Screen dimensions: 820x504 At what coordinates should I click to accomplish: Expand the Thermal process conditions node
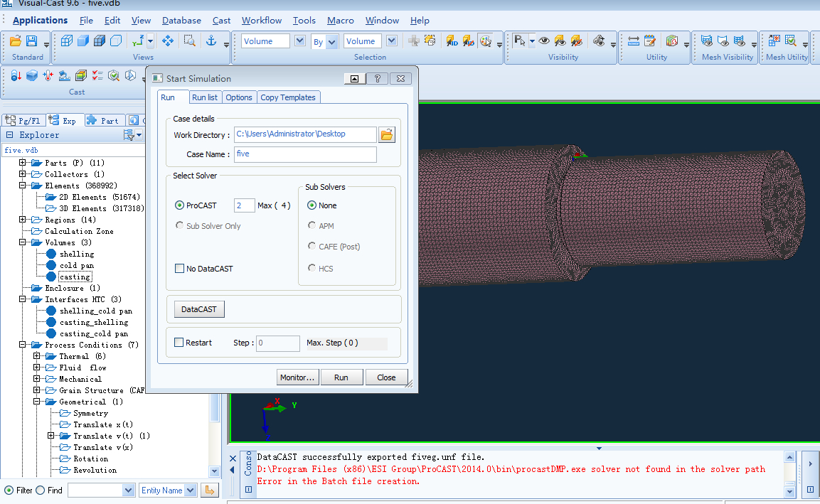pos(37,356)
